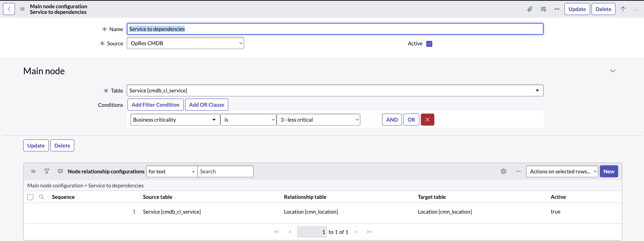
Task: Click Relationship table cell 'Location [cmn_location]'
Action: (x=311, y=212)
